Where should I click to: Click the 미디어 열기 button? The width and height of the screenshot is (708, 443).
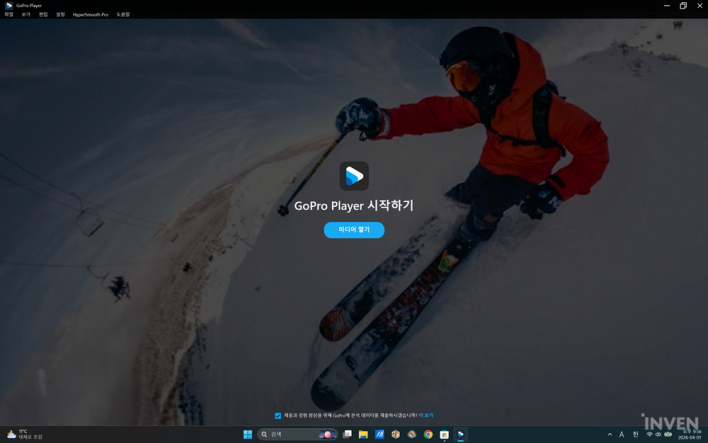(x=354, y=230)
